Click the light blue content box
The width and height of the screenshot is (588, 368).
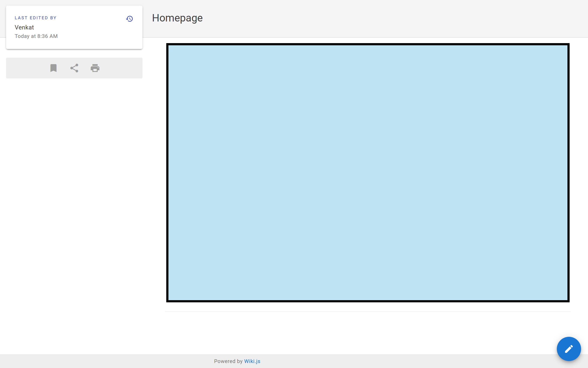pos(368,173)
